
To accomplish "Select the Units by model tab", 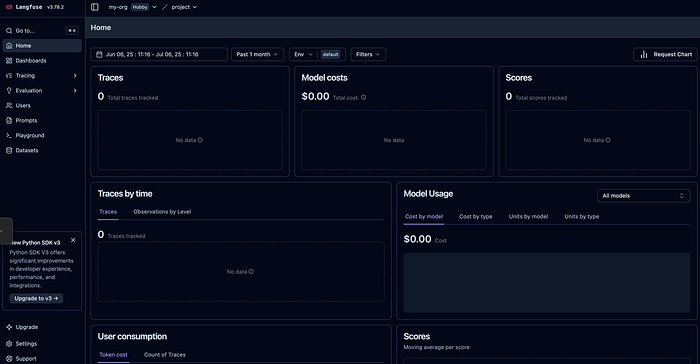I will (x=528, y=217).
